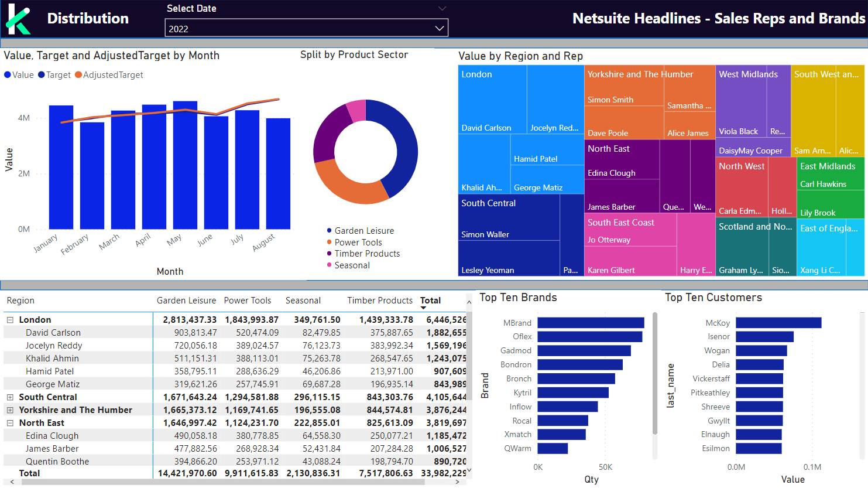Click the table scroll-left arrow
Screen dimensions: 868x488
[x=12, y=482]
